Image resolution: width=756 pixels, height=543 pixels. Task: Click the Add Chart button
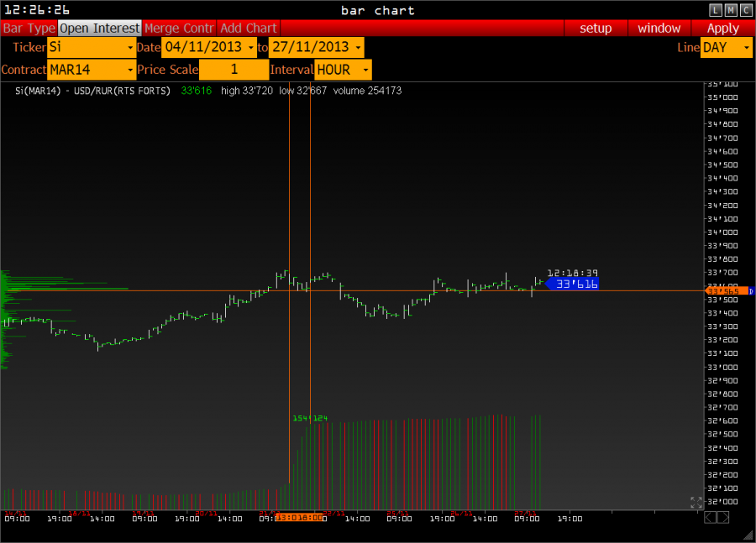click(249, 28)
